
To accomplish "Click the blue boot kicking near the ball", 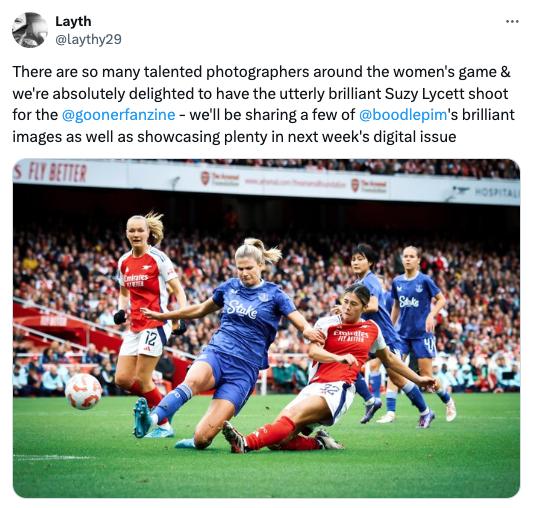I will (143, 417).
